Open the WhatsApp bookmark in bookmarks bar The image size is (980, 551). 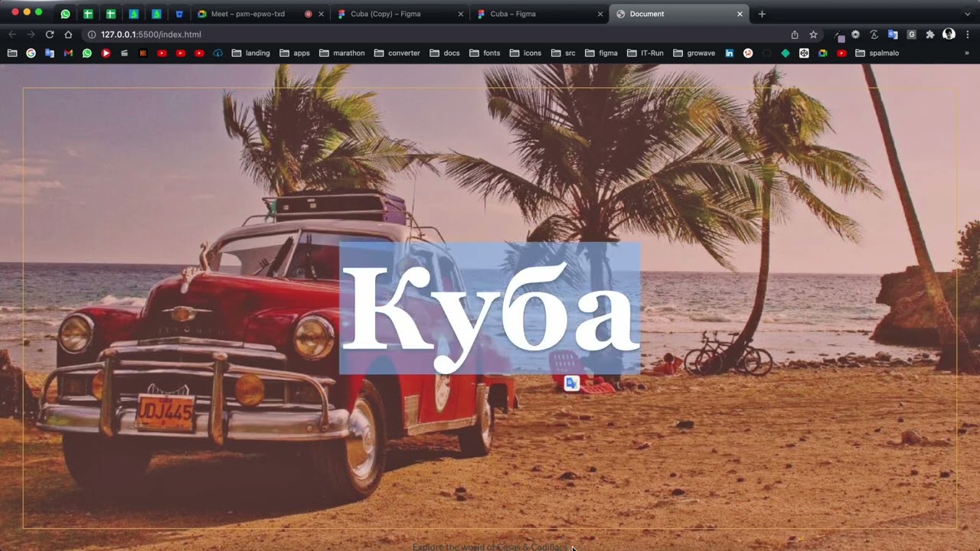pos(87,53)
